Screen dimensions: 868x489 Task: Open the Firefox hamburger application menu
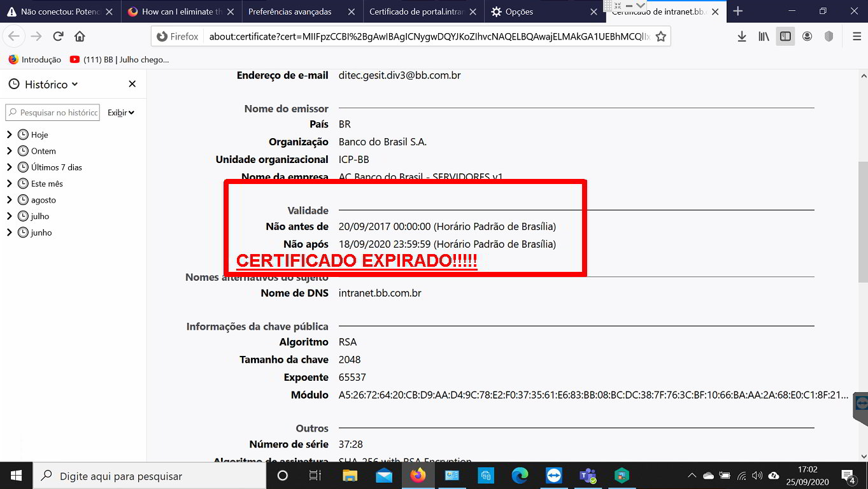[x=857, y=36]
